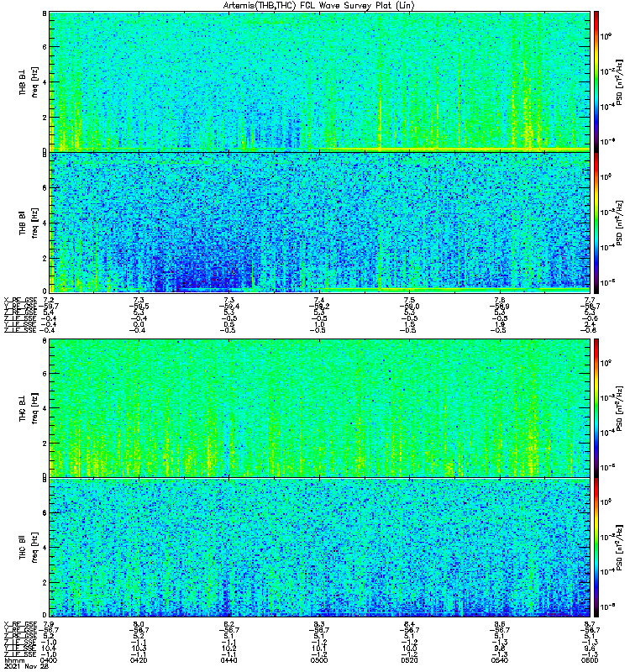Click the X_RE_GSE value '8.7' under the THC panels
Screen dimensions: 630x672
tap(590, 624)
